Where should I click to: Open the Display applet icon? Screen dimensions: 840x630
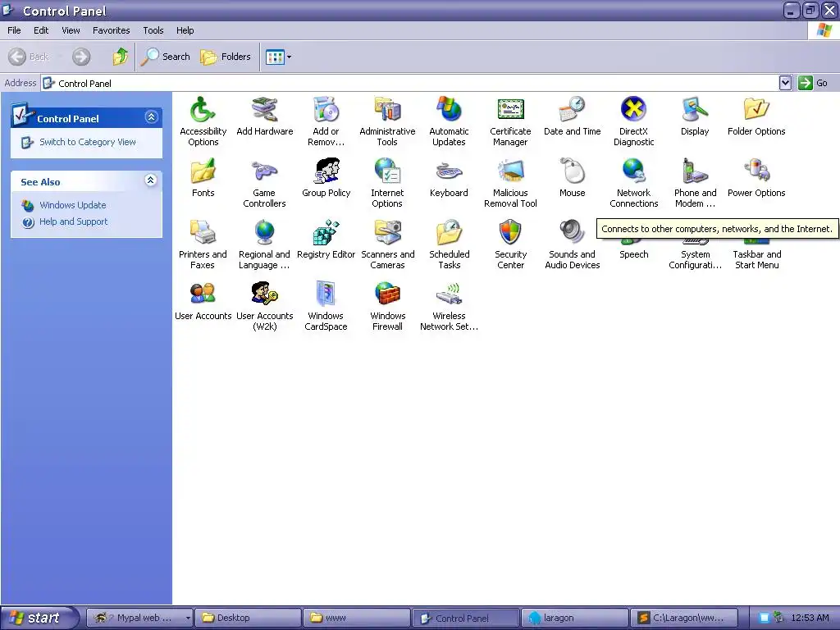(695, 110)
